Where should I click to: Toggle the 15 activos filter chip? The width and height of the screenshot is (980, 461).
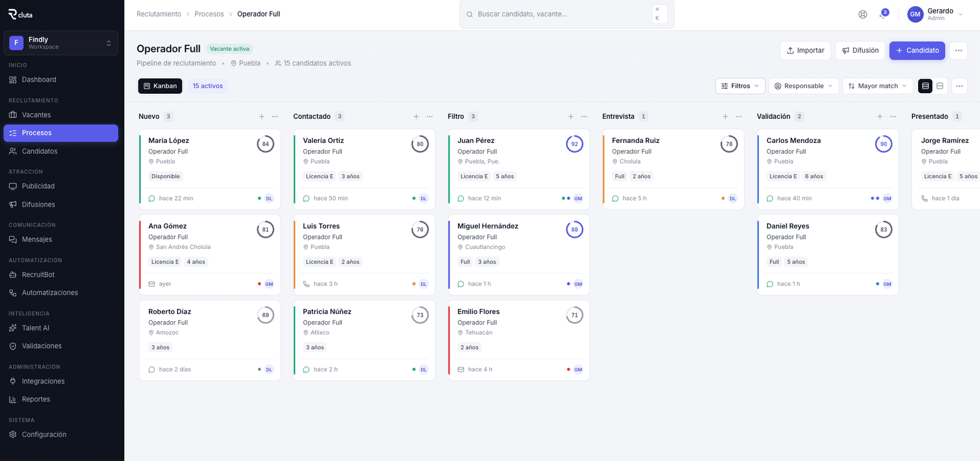pyautogui.click(x=208, y=86)
